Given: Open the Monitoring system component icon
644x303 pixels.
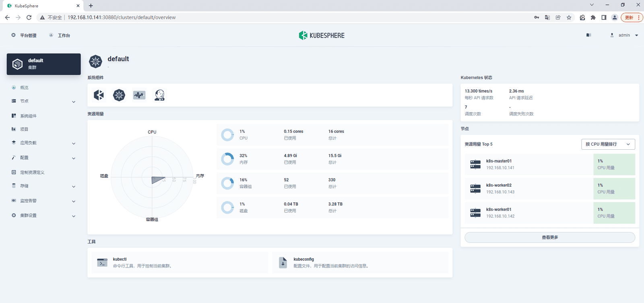Looking at the screenshot, I should (139, 95).
